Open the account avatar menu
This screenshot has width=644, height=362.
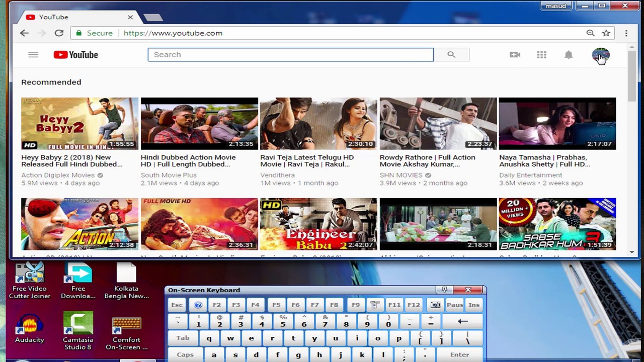[x=601, y=55]
